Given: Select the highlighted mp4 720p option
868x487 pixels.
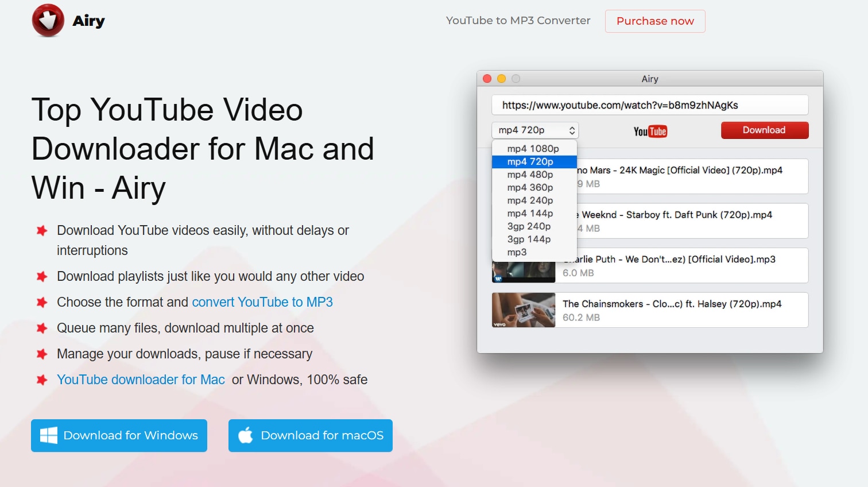Looking at the screenshot, I should 534,162.
